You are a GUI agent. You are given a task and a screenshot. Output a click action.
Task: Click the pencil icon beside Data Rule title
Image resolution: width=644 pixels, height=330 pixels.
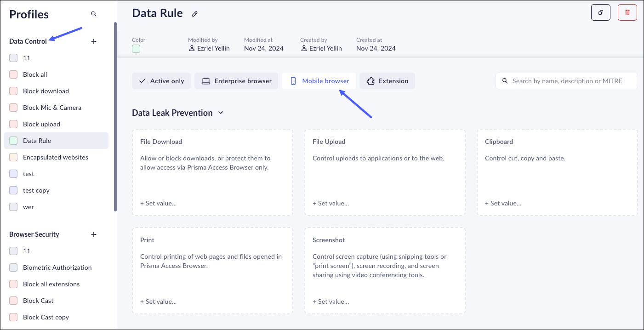tap(195, 14)
